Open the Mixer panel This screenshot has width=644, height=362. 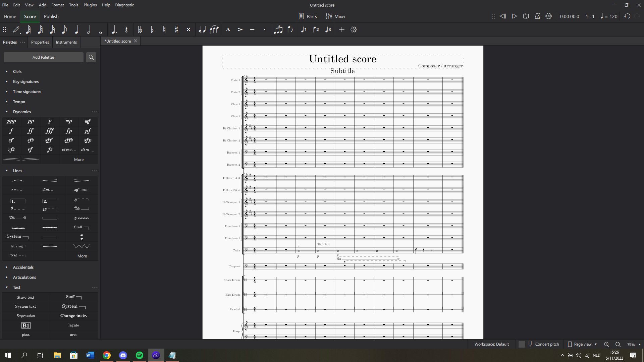pos(335,16)
